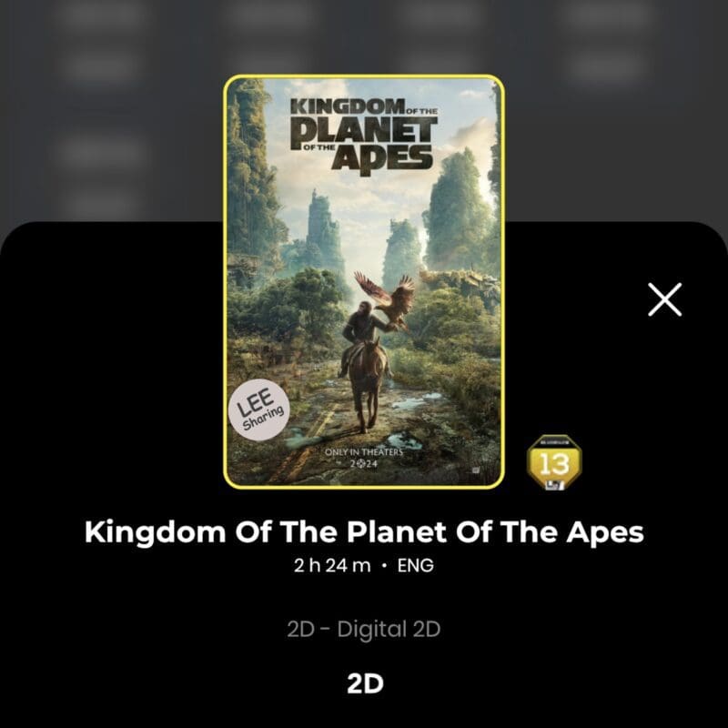
Task: Click the ENG language label
Action: coord(416,565)
